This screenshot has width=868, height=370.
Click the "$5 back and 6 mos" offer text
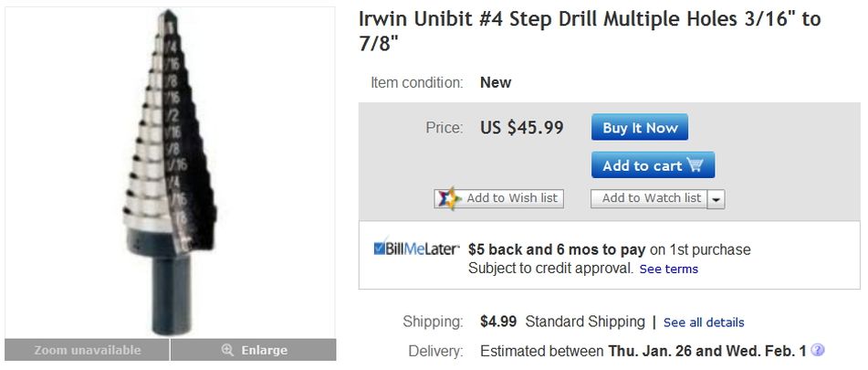point(557,249)
